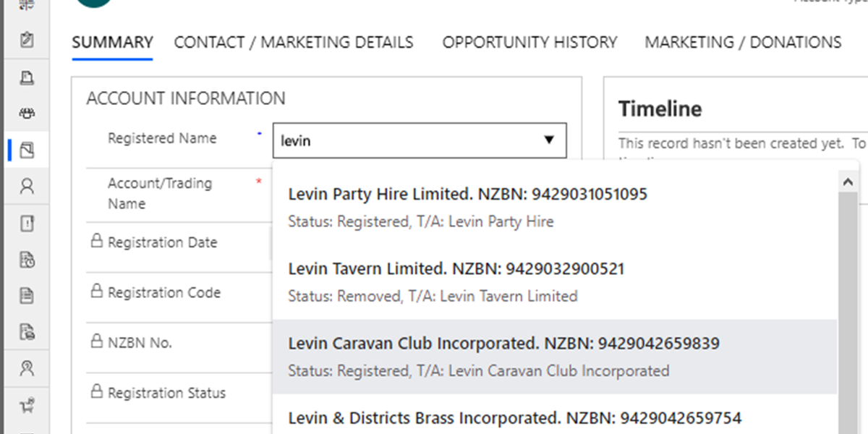
Task: Click the Account/Trading Name label
Action: tap(160, 193)
